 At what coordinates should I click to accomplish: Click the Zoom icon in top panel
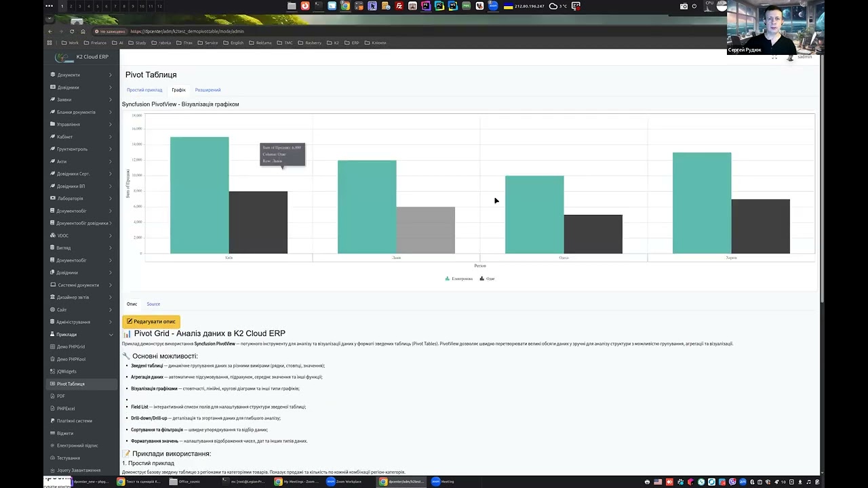pyautogui.click(x=493, y=6)
